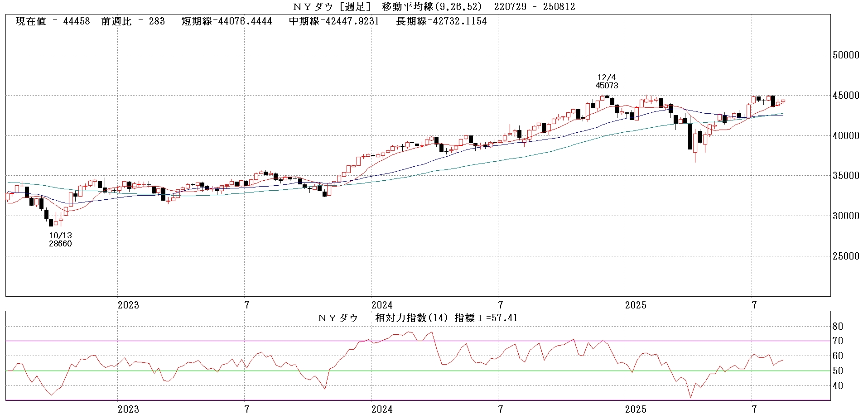The width and height of the screenshot is (868, 414).
Task: Click the 50000 price axis label
Action: click(x=846, y=55)
